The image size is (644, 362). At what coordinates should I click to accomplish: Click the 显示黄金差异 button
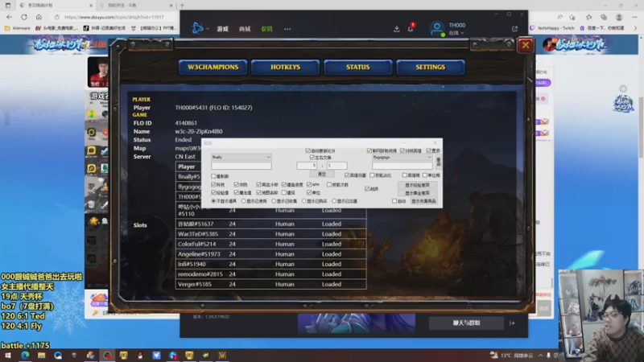tap(417, 193)
